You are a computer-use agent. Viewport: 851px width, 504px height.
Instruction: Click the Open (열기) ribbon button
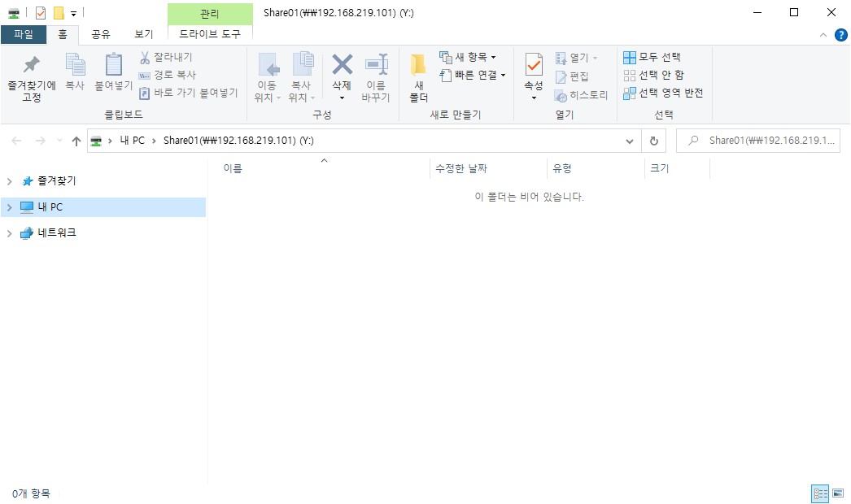point(576,58)
